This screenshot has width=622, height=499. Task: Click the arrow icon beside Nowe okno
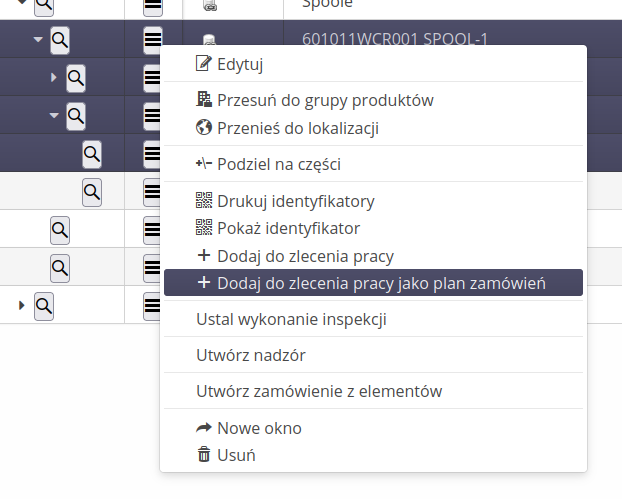click(x=204, y=428)
